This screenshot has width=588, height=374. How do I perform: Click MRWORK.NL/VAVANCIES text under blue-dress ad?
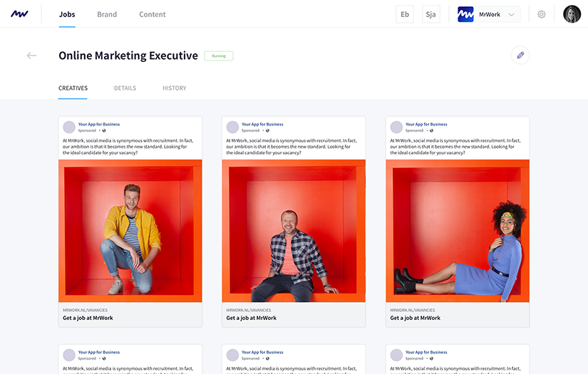tap(413, 311)
